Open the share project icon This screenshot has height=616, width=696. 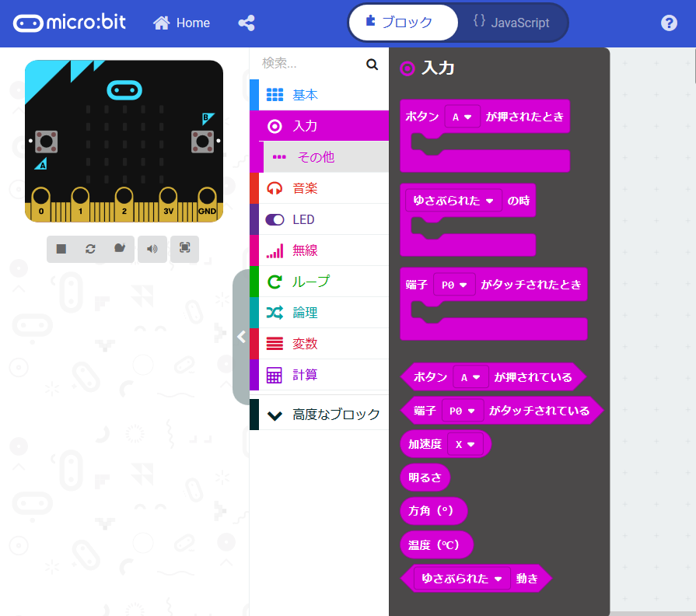tap(247, 23)
